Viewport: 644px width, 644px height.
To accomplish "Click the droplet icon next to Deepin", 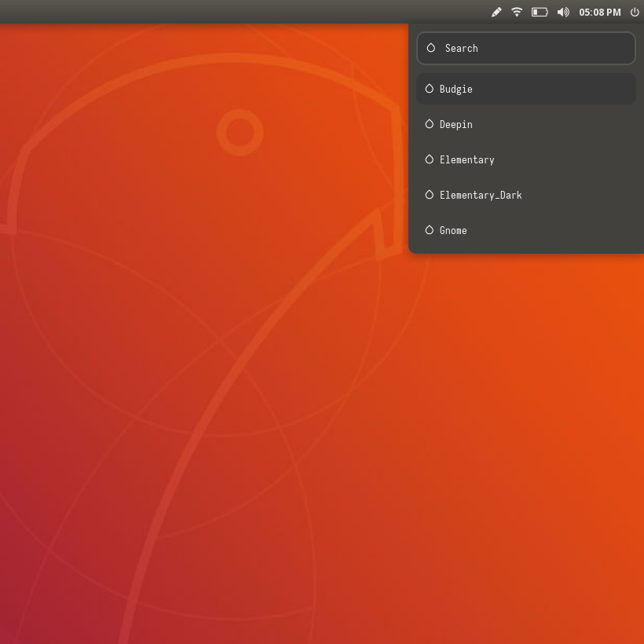I will point(429,124).
